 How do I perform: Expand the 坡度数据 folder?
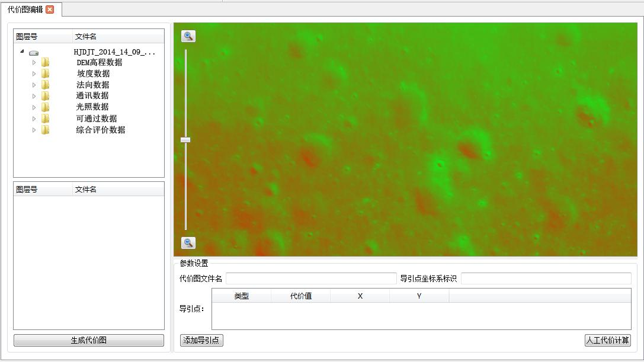[34, 73]
